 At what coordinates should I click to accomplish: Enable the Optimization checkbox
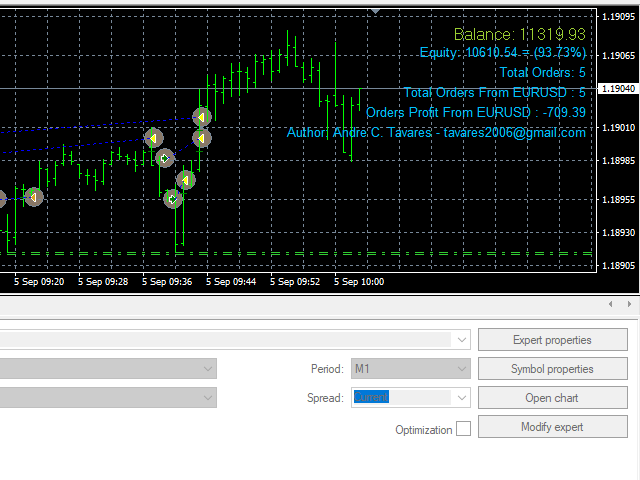[x=463, y=429]
